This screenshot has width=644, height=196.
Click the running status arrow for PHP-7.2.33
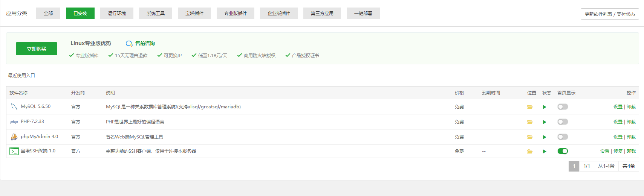tap(545, 122)
